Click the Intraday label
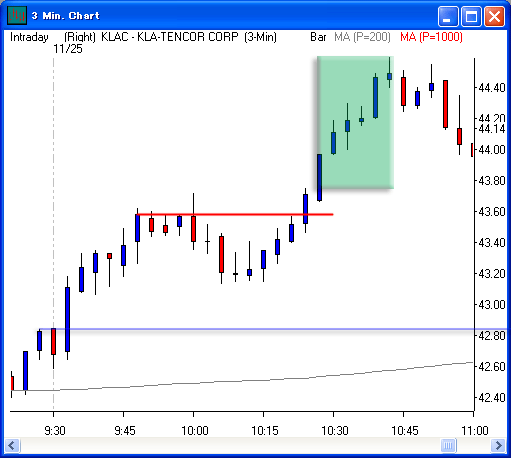511x458 pixels. (x=29, y=37)
